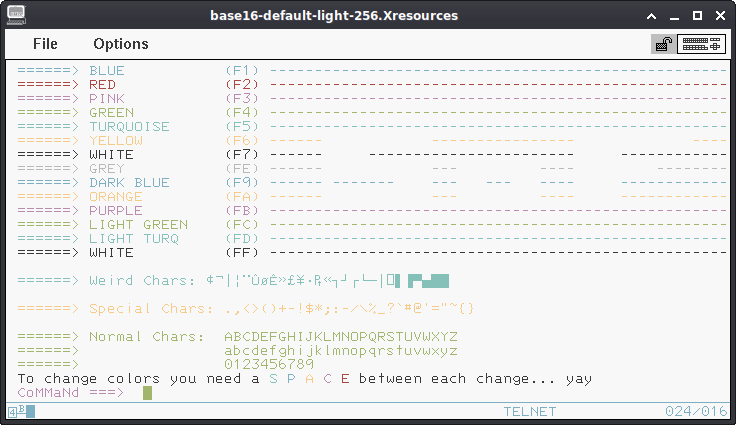736x425 pixels.
Task: Click the GREY text label
Action: click(x=107, y=169)
